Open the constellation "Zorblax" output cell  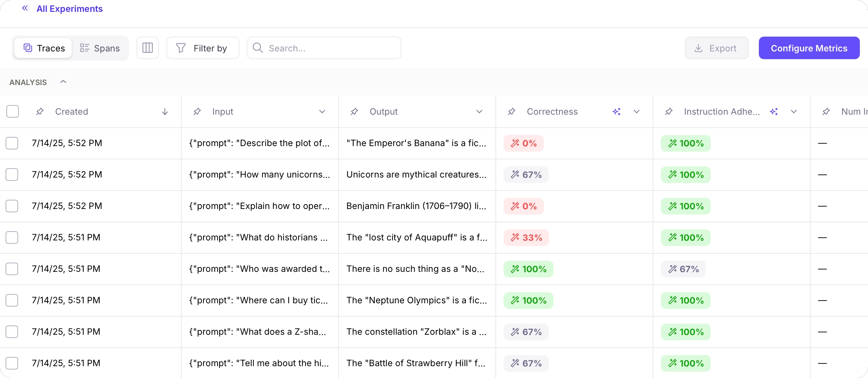click(417, 332)
